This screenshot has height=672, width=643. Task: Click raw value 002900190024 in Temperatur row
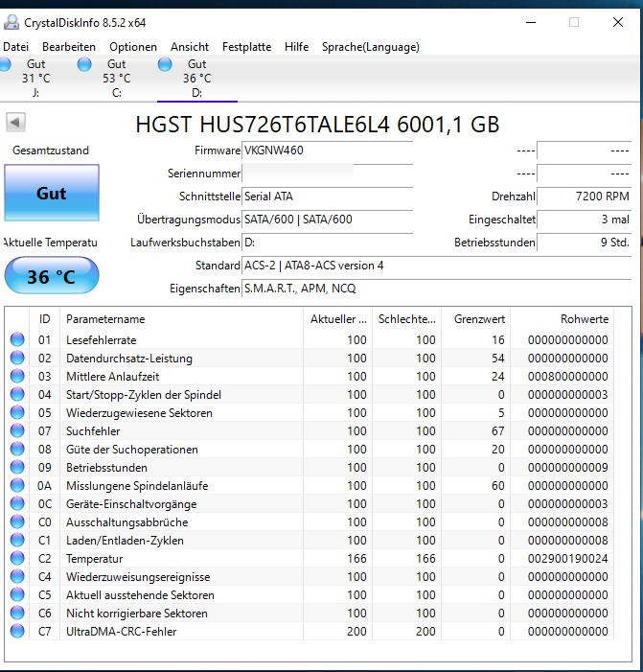tap(567, 559)
